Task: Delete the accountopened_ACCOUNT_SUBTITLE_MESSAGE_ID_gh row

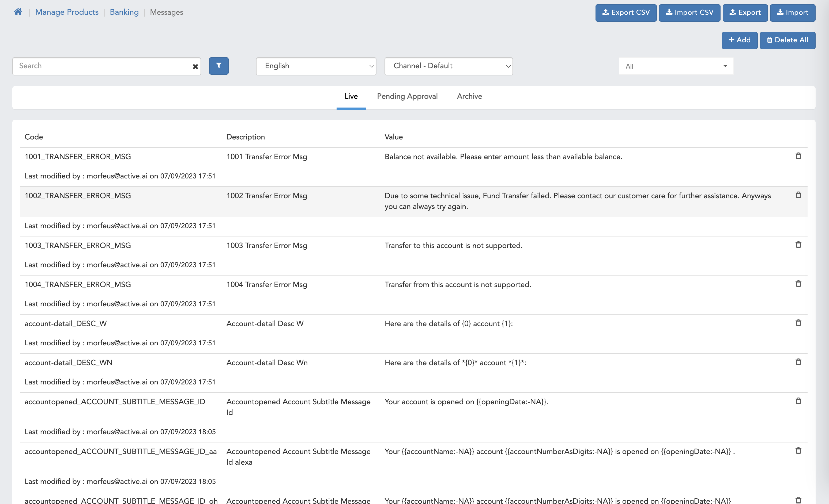Action: coord(798,500)
